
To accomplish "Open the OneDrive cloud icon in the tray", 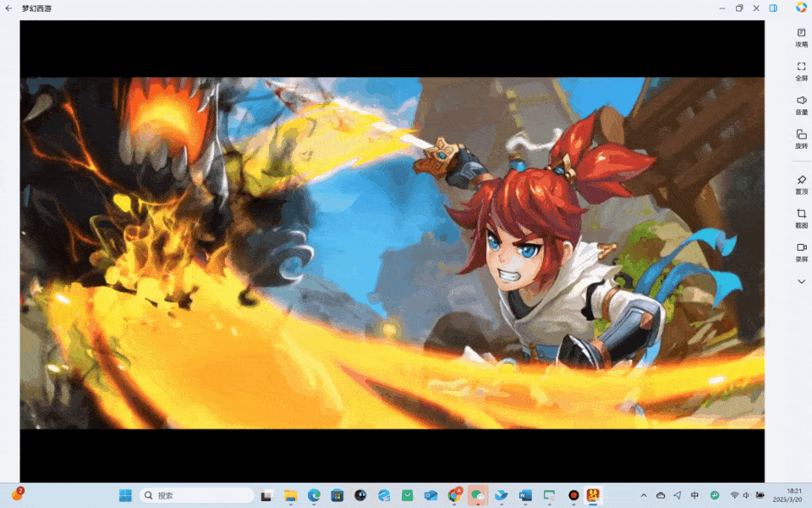I will [x=661, y=495].
